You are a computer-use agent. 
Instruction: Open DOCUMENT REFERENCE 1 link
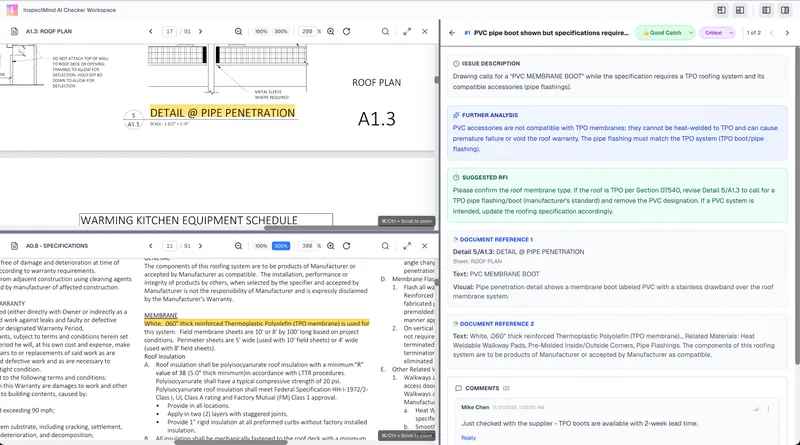[x=496, y=239]
